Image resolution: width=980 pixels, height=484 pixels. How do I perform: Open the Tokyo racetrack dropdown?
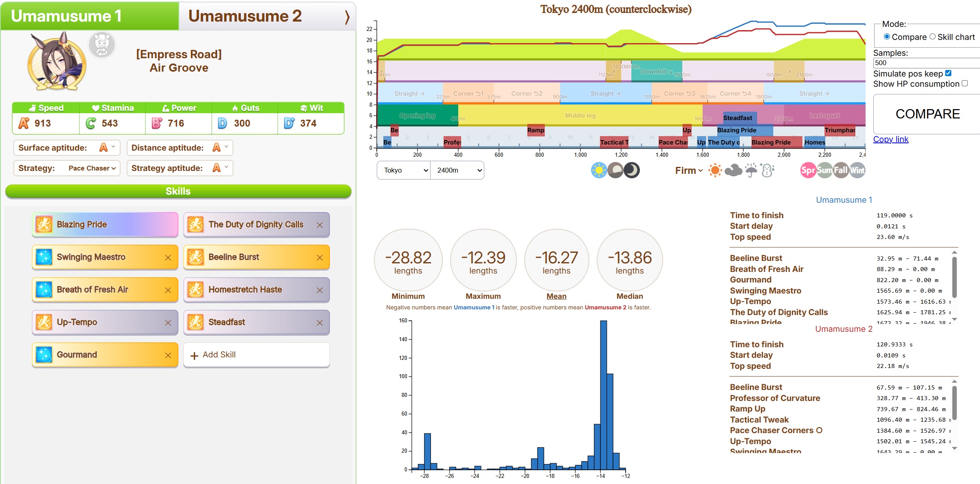tap(403, 170)
